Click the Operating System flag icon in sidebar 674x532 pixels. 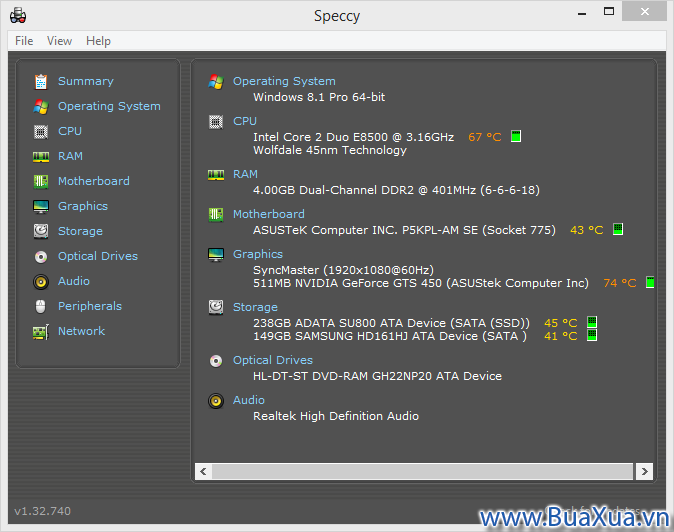point(41,107)
